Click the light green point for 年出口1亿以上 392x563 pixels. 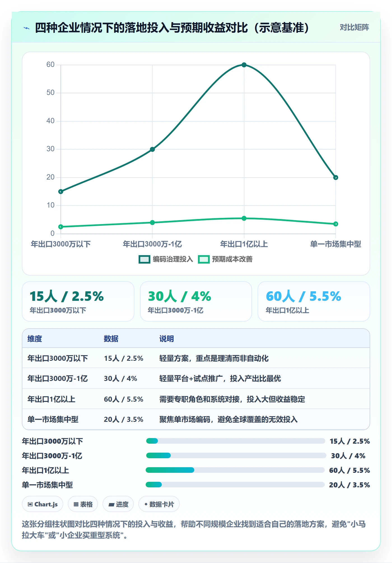(244, 218)
